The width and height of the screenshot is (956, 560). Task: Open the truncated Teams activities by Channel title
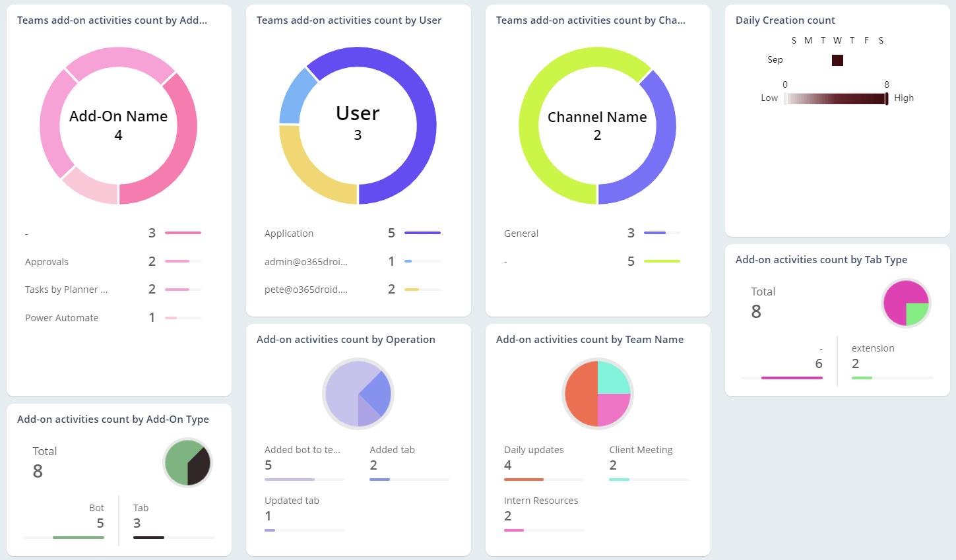click(x=589, y=20)
